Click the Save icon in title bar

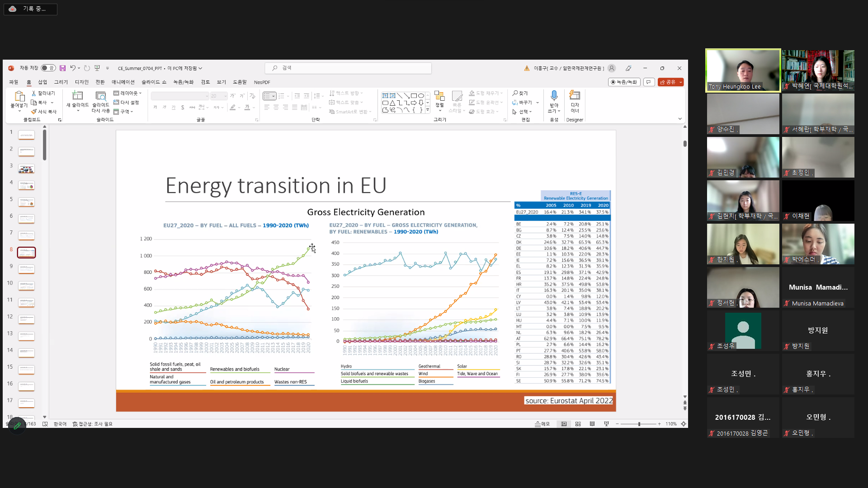pos(62,68)
